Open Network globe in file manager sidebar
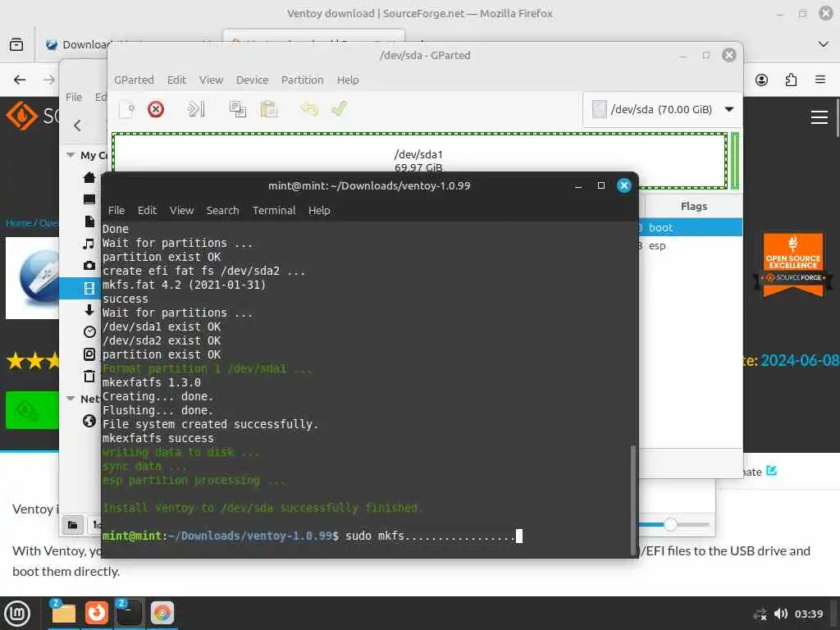Viewport: 840px width, 630px height. pos(89,421)
